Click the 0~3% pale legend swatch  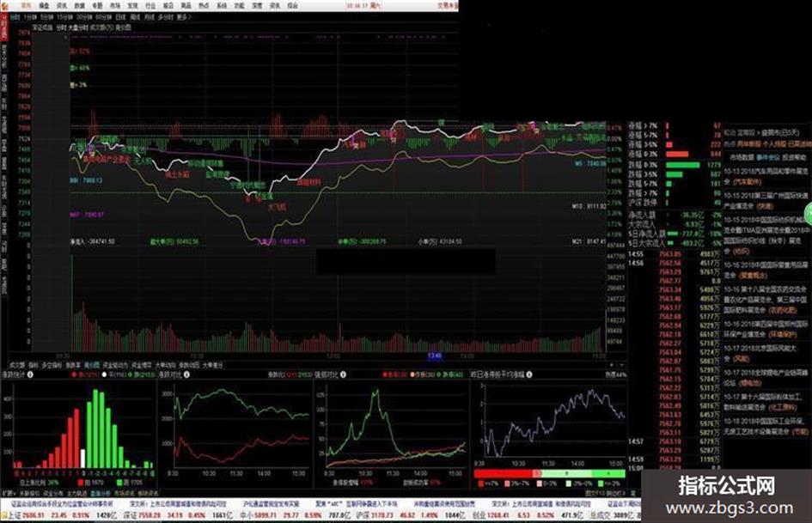tap(539, 483)
